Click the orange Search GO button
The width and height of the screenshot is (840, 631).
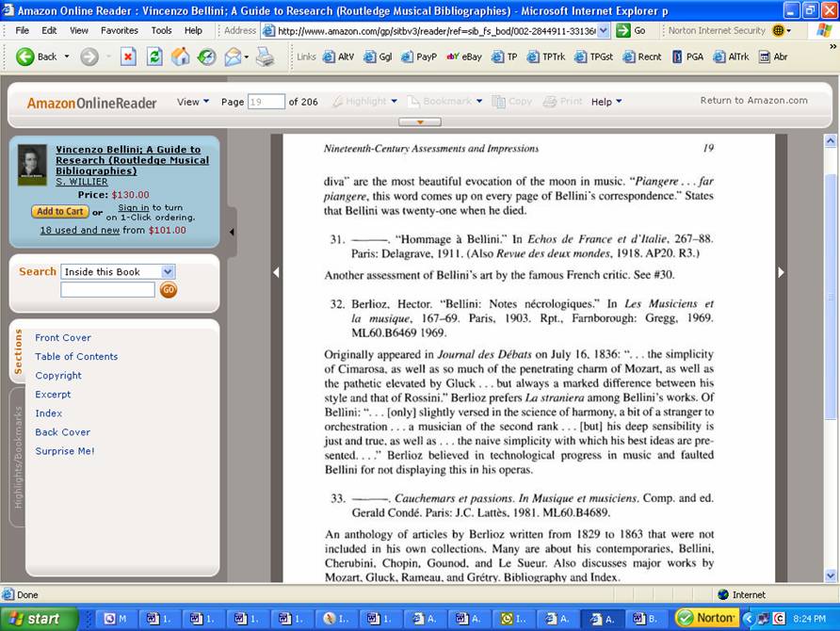[168, 290]
